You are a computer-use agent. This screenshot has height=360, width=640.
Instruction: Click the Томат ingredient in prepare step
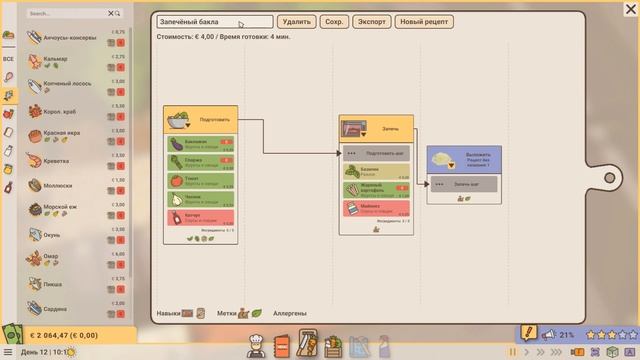(x=200, y=181)
